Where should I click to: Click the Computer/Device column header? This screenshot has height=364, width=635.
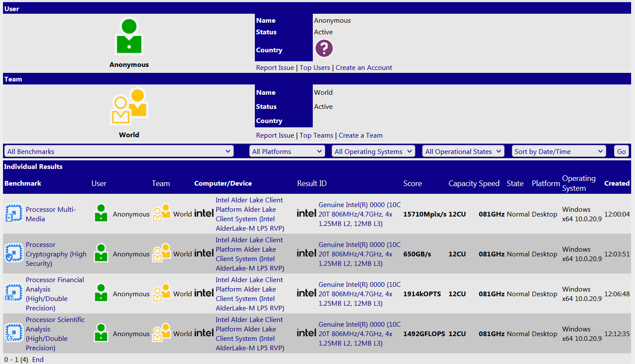point(223,183)
